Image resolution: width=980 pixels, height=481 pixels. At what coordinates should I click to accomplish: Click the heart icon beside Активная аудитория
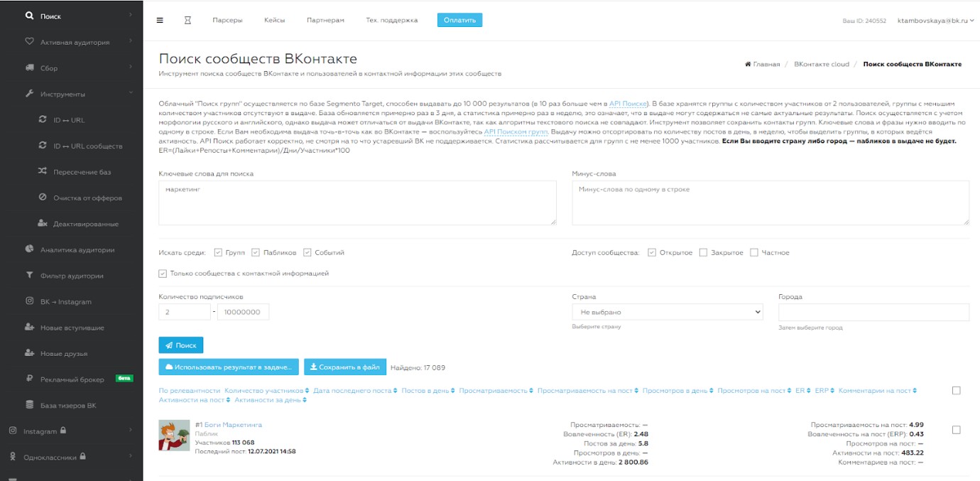[x=29, y=42]
